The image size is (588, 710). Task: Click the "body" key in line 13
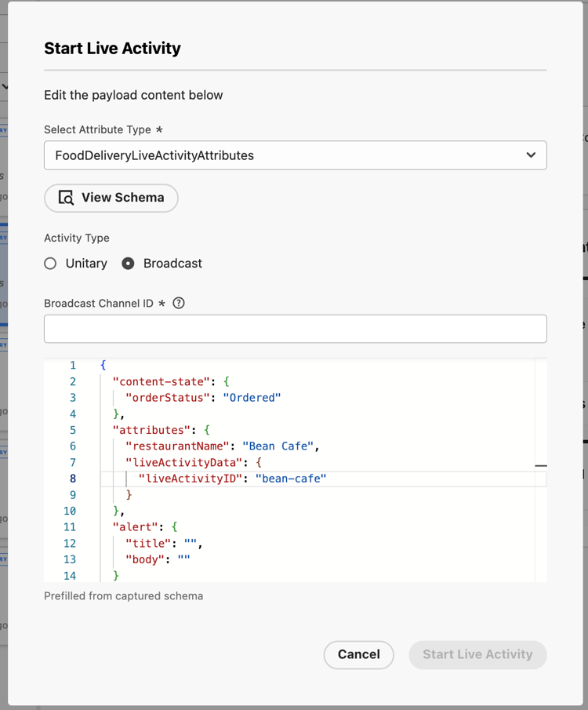click(x=145, y=559)
